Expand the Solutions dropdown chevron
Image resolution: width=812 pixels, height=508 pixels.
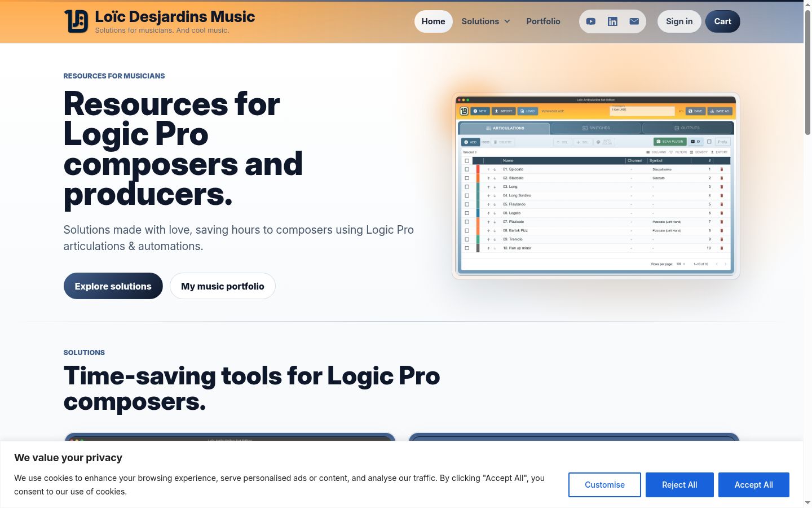(x=507, y=21)
